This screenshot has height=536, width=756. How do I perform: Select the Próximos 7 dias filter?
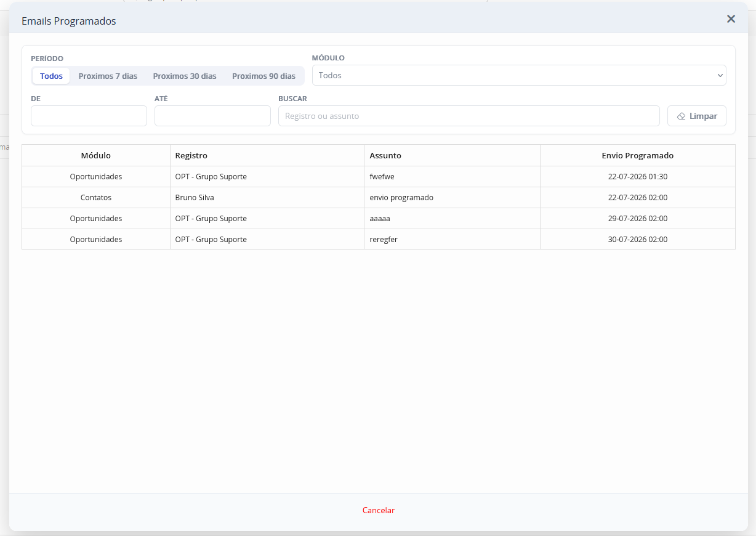(x=108, y=76)
